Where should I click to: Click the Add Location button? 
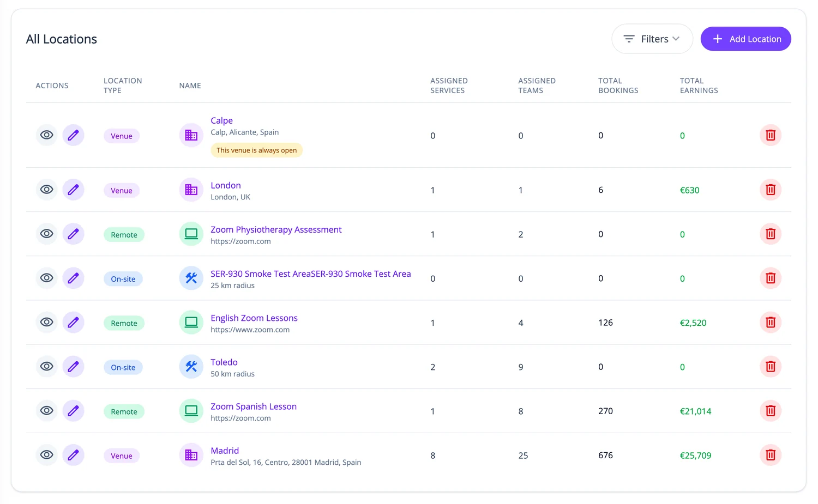point(745,39)
